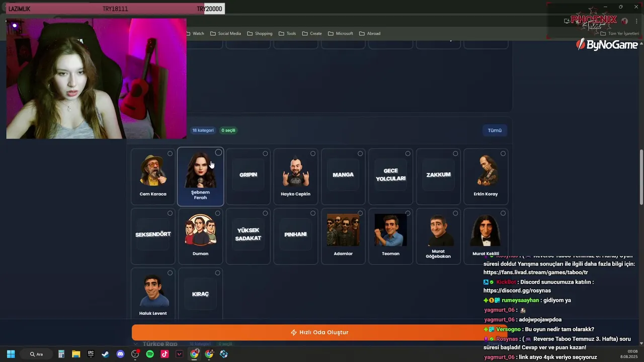Screen dimensions: 644x362
Task: Click Murat Göğebakan avatar image
Action: [438, 230]
